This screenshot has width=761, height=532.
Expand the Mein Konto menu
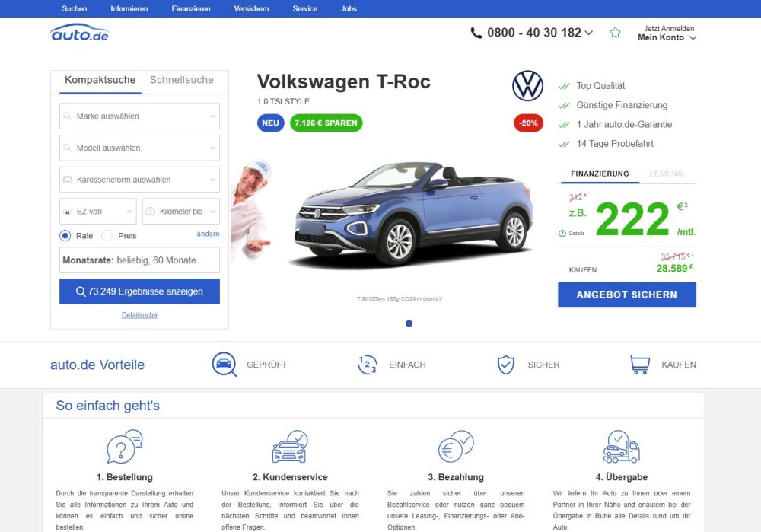point(667,37)
